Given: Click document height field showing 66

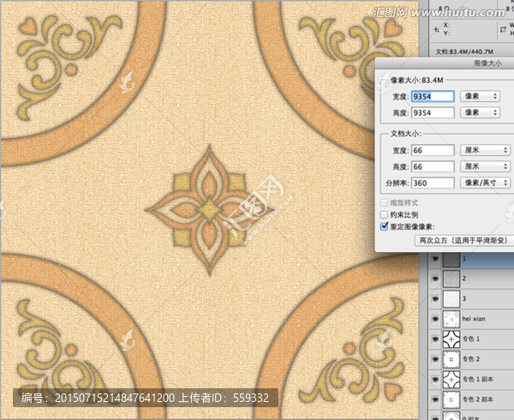Looking at the screenshot, I should tap(433, 167).
